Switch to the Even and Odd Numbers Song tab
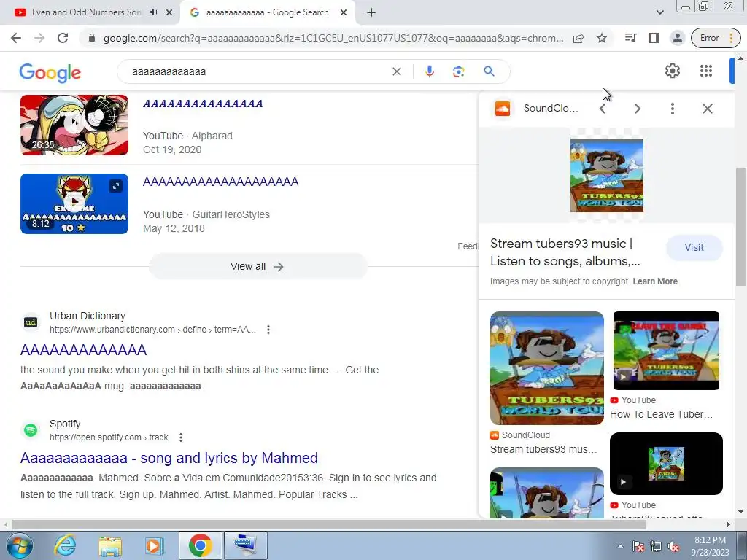 pos(86,12)
